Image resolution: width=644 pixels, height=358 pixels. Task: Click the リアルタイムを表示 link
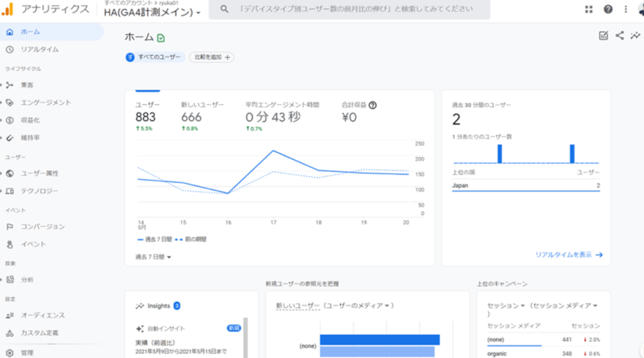(568, 255)
